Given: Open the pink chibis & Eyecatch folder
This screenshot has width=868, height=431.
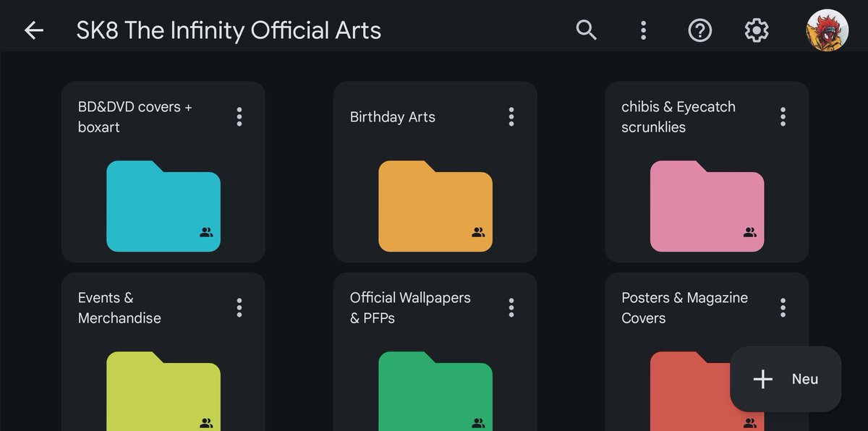Looking at the screenshot, I should pyautogui.click(x=707, y=206).
